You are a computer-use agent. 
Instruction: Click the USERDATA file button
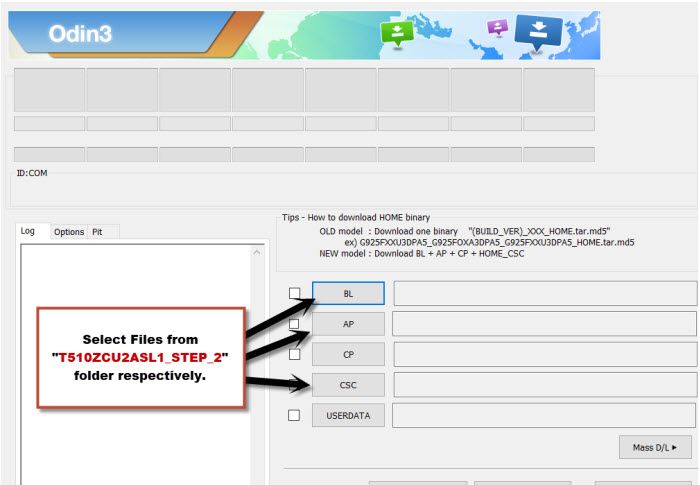point(348,415)
